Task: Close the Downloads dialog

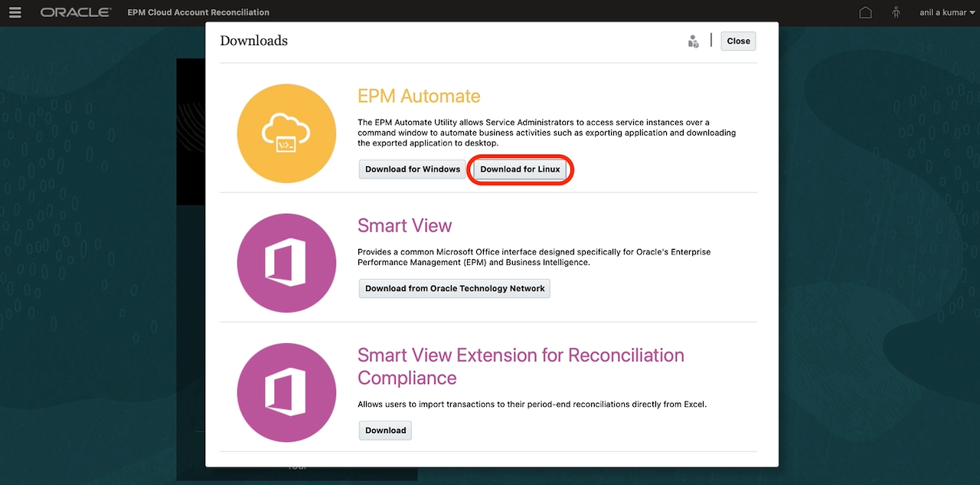Action: 738,41
